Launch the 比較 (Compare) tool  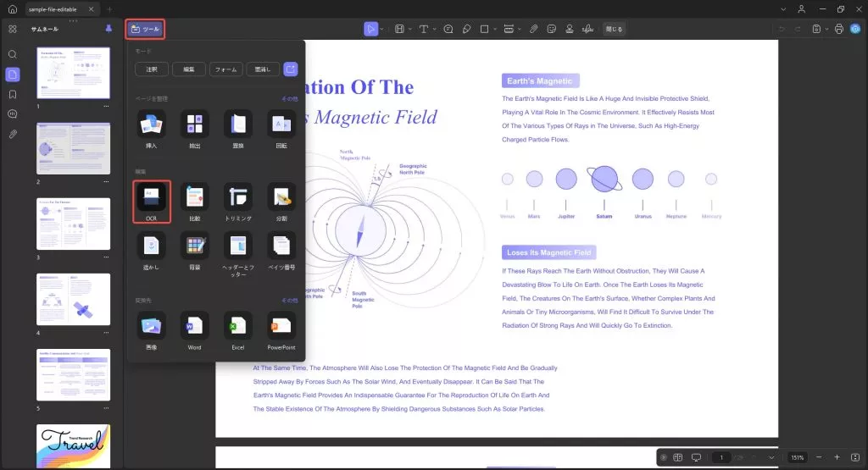pos(195,202)
